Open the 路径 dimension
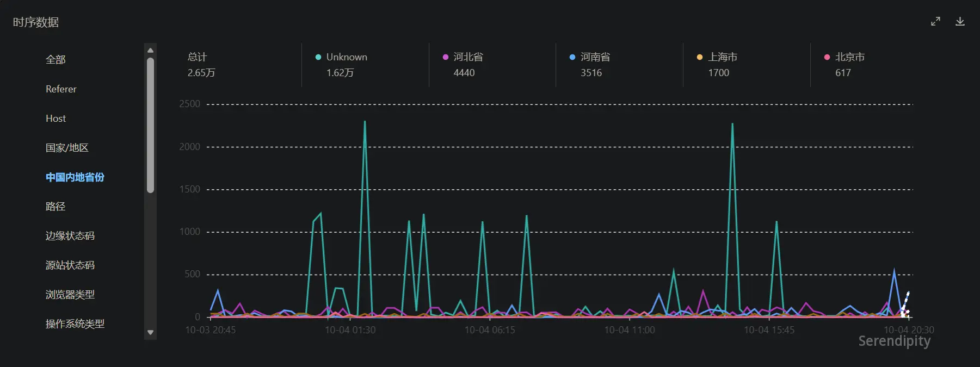980x367 pixels. pyautogui.click(x=56, y=207)
